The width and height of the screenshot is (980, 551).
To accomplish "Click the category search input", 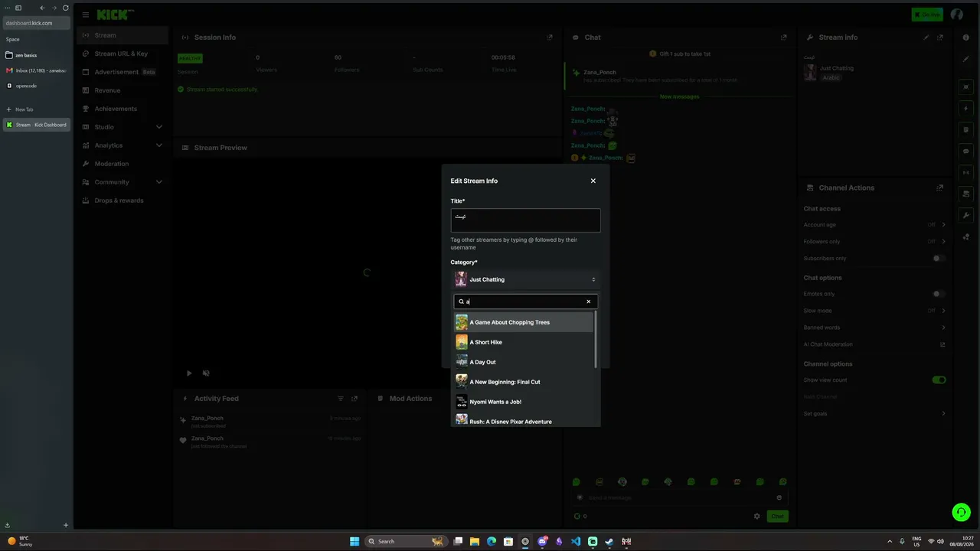I will point(525,302).
